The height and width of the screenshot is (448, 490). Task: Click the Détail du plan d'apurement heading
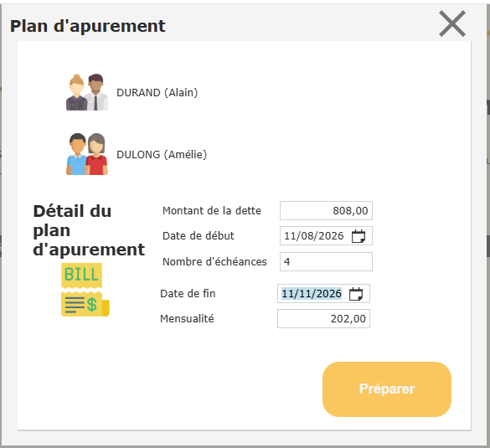[89, 230]
